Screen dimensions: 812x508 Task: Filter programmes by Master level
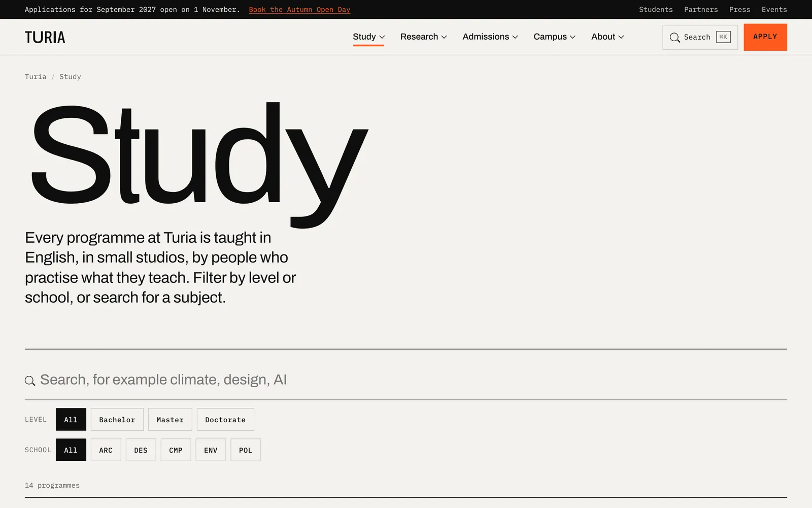click(170, 420)
